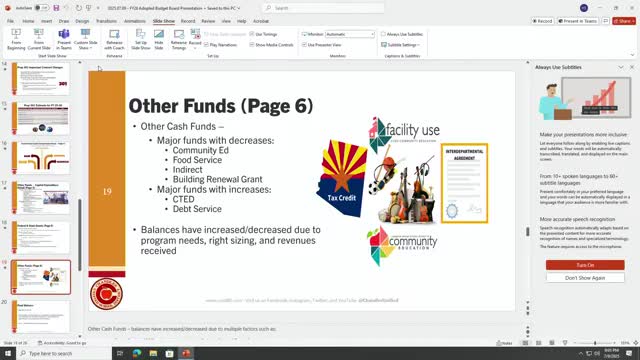Image resolution: width=640 pixels, height=360 pixels.
Task: Open the Review ribbon tab
Action: (208, 21)
